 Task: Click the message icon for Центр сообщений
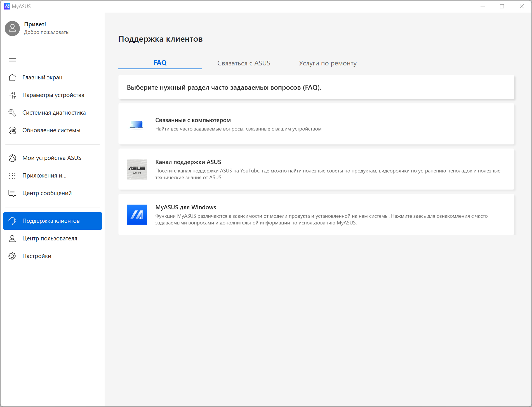[x=12, y=193]
